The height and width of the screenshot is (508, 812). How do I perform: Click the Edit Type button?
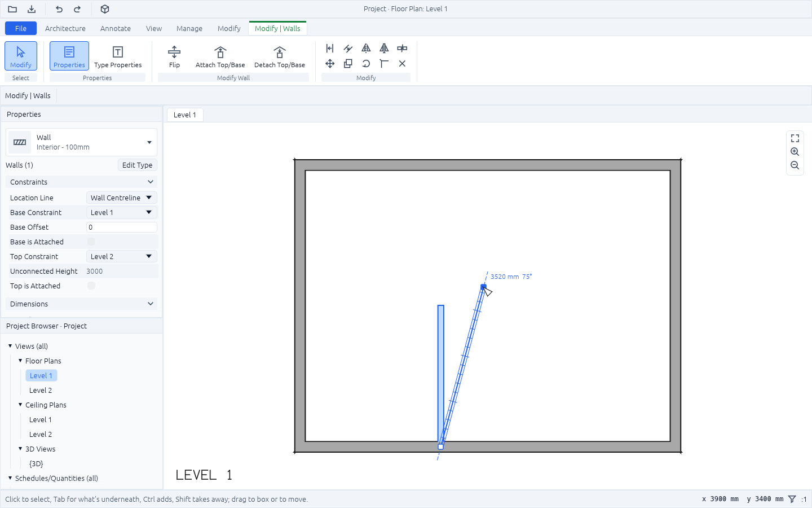138,165
